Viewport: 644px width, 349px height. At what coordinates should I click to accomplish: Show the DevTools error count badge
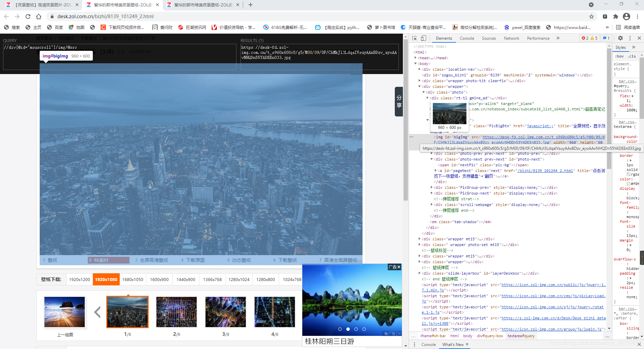click(585, 38)
